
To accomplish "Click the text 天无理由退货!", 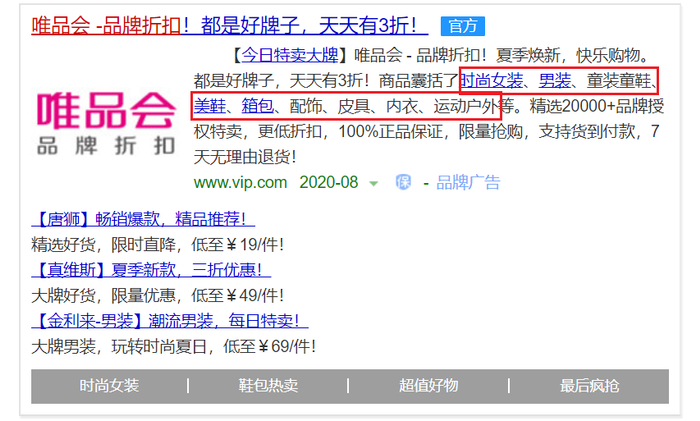I will coord(245,157).
